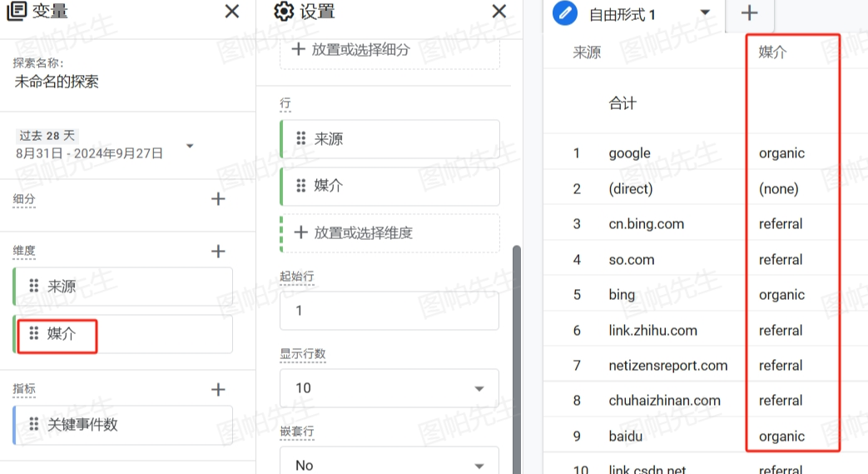This screenshot has width=868, height=474.
Task: Add a new 维度 with plus icon
Action: tap(218, 251)
